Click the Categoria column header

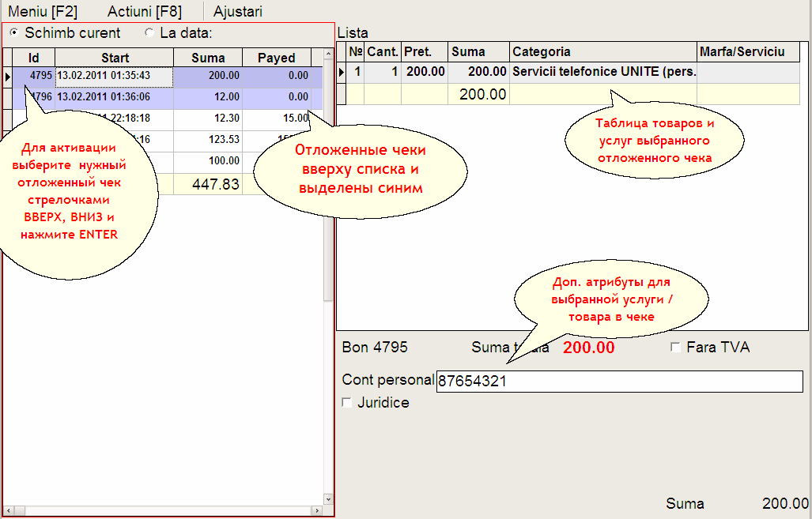603,52
